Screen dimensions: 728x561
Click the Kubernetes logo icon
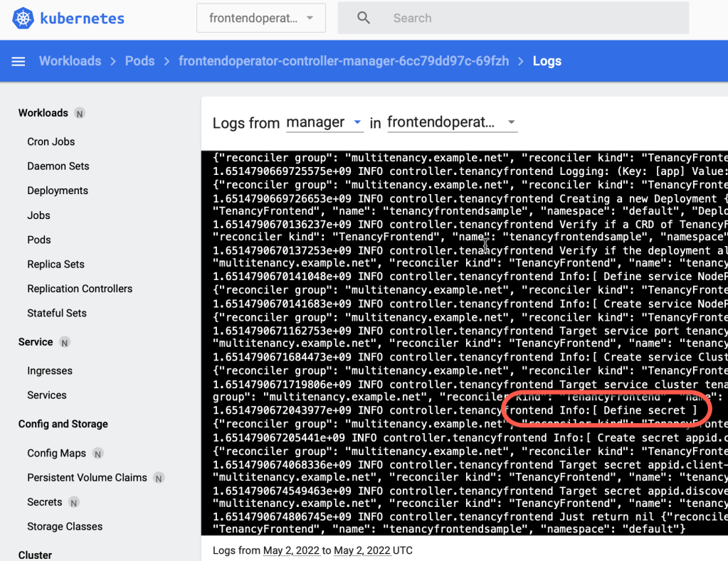23,18
